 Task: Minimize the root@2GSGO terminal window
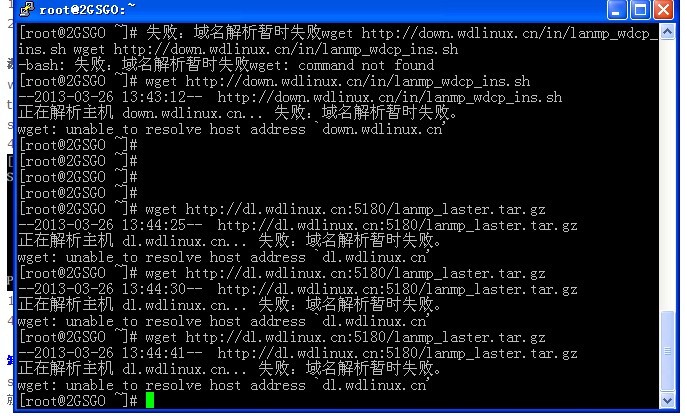[617, 10]
